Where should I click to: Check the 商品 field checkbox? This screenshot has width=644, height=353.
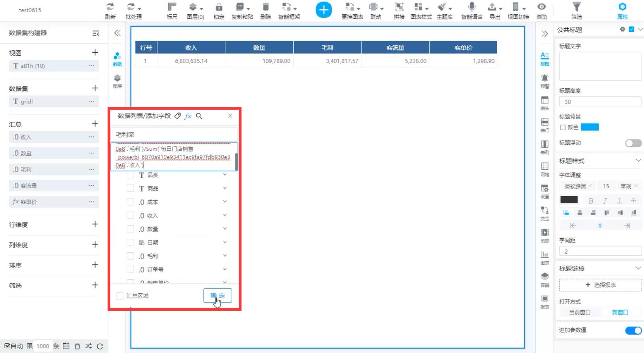pyautogui.click(x=130, y=188)
